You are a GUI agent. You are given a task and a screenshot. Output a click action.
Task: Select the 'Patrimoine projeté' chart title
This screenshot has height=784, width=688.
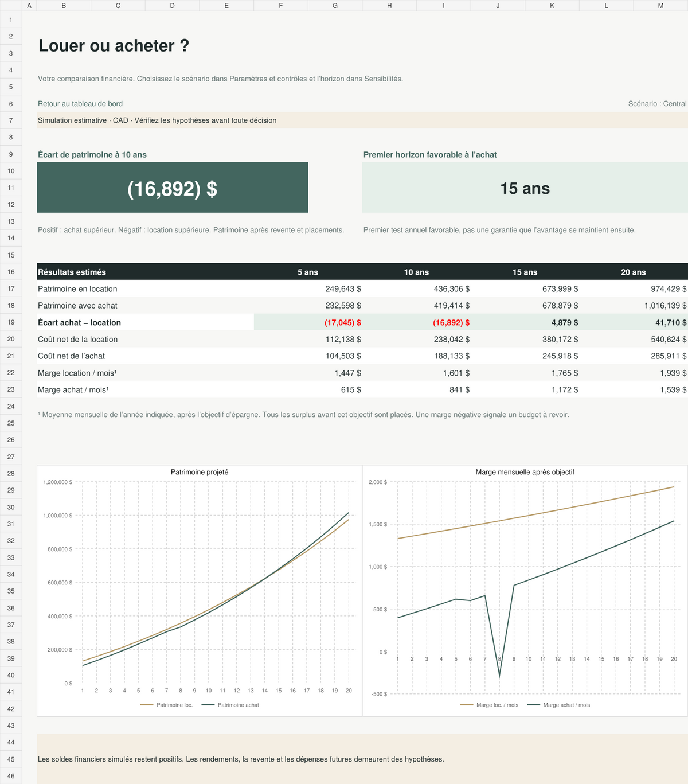(x=200, y=472)
